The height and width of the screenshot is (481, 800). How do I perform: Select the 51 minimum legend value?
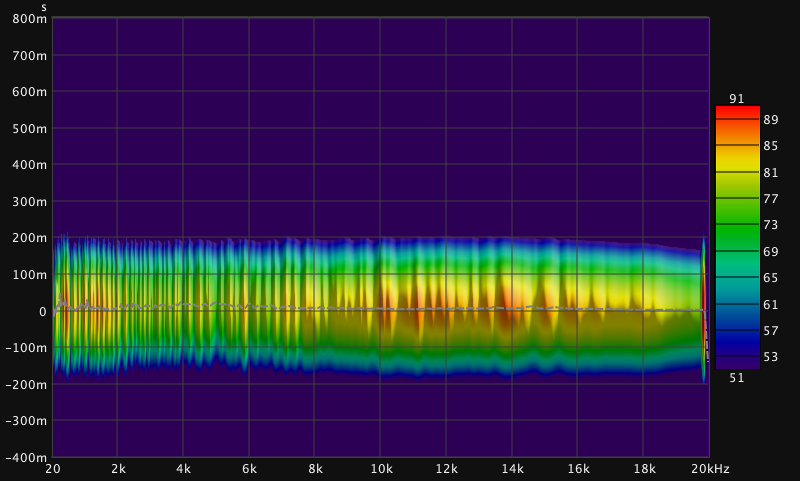(737, 378)
